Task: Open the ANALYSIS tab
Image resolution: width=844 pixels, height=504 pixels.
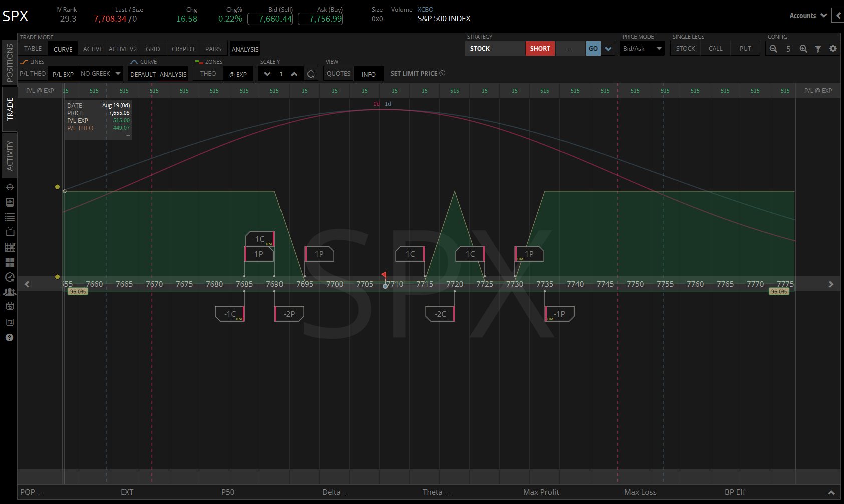Action: [245, 49]
